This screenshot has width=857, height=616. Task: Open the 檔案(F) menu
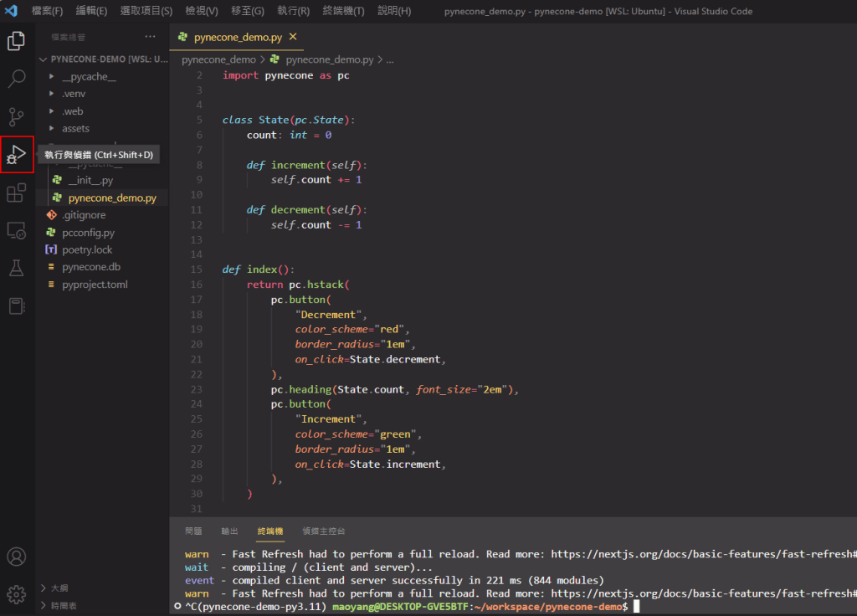(x=47, y=11)
